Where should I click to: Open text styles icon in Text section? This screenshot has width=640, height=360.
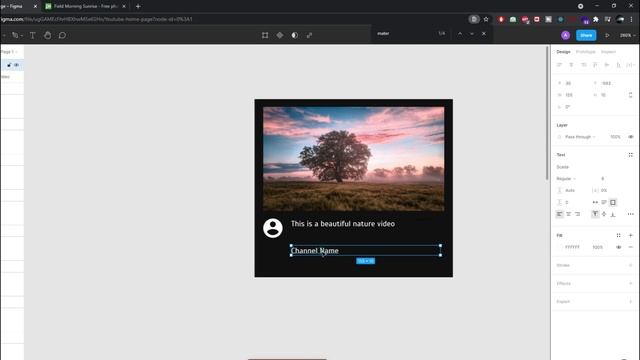pyautogui.click(x=631, y=155)
